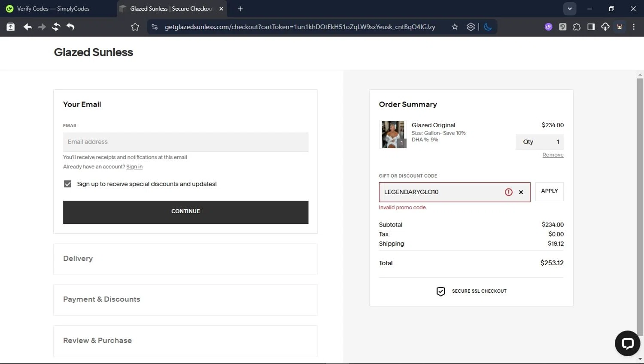Reload the checkout page
Image resolution: width=644 pixels, height=364 pixels.
pyautogui.click(x=56, y=27)
